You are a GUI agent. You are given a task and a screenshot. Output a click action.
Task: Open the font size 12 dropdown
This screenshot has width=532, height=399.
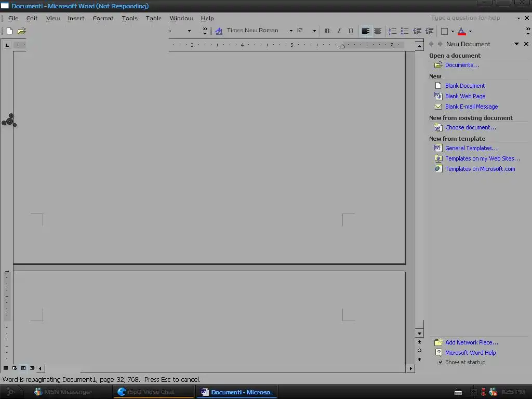click(314, 31)
